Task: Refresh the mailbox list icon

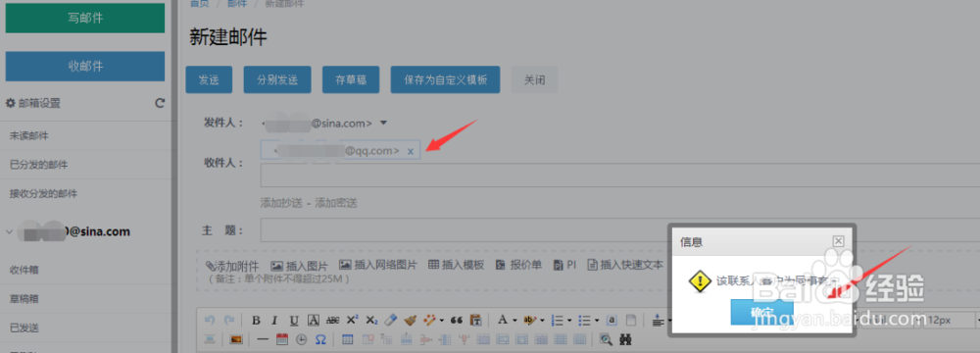Action: [160, 103]
